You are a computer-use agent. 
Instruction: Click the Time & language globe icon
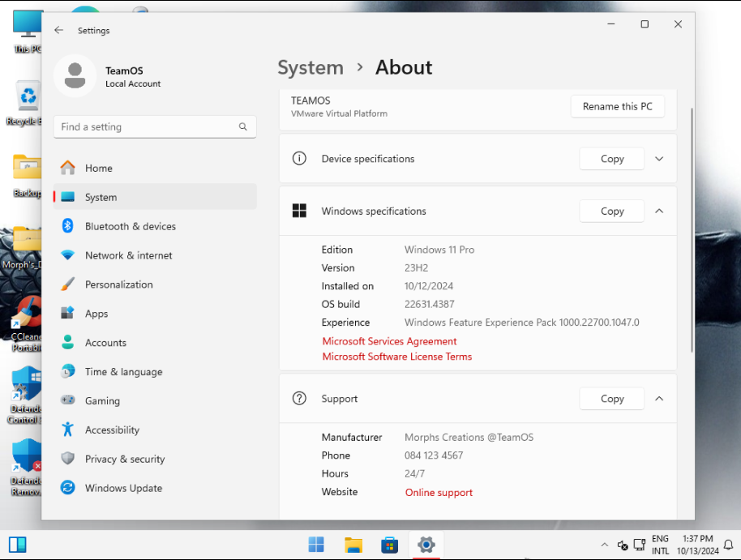pyautogui.click(x=67, y=371)
